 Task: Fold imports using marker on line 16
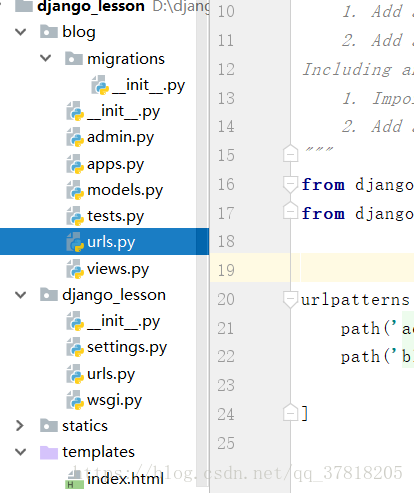click(x=290, y=184)
